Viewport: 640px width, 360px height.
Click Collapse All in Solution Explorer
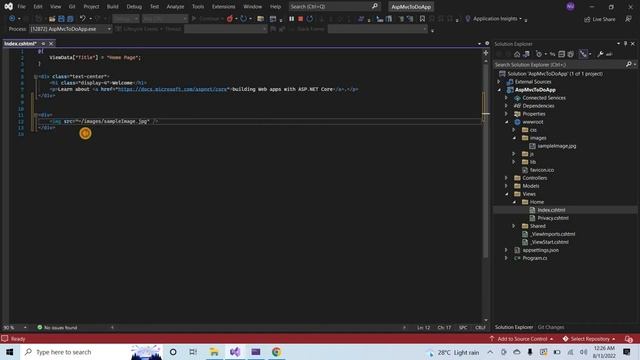(562, 54)
